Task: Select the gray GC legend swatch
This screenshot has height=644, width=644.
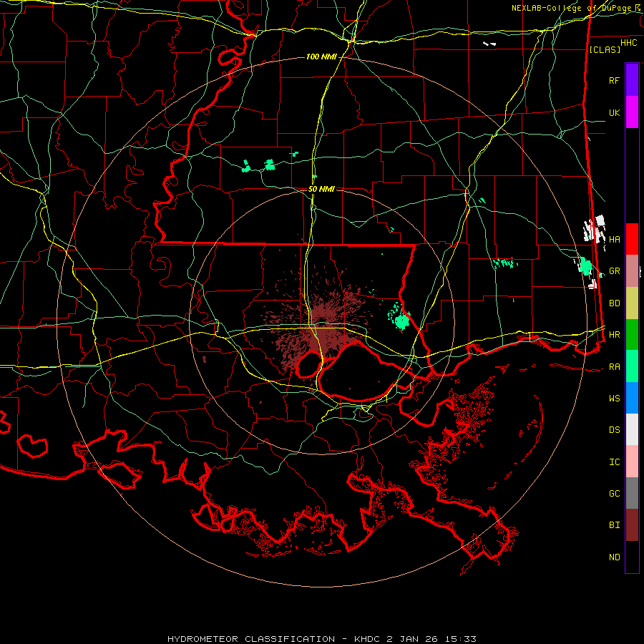Action: (632, 493)
